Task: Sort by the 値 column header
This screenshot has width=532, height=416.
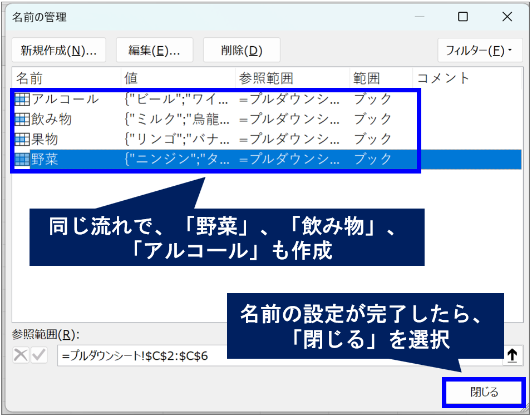Action: [178, 78]
